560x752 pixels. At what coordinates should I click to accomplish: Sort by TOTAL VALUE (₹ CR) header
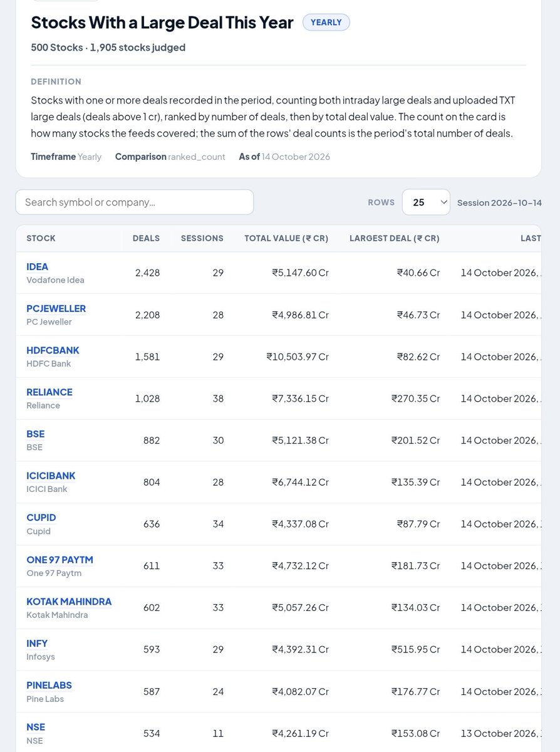[x=286, y=238]
